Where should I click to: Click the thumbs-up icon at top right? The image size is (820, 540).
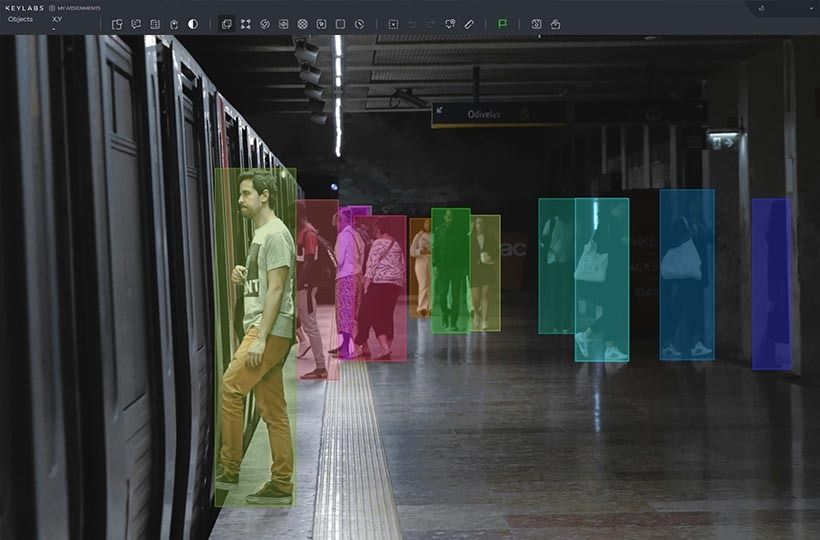tap(761, 8)
